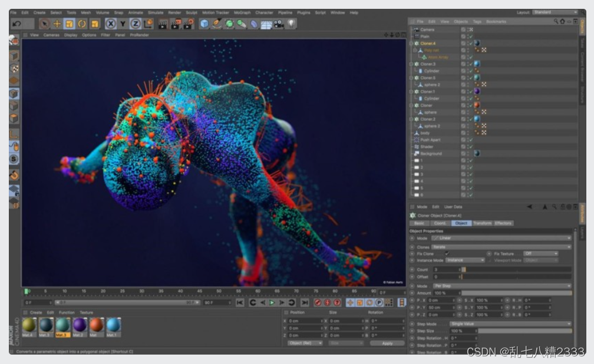
Task: Toggle enable checkmark for Push Apart effector
Action: (470, 140)
